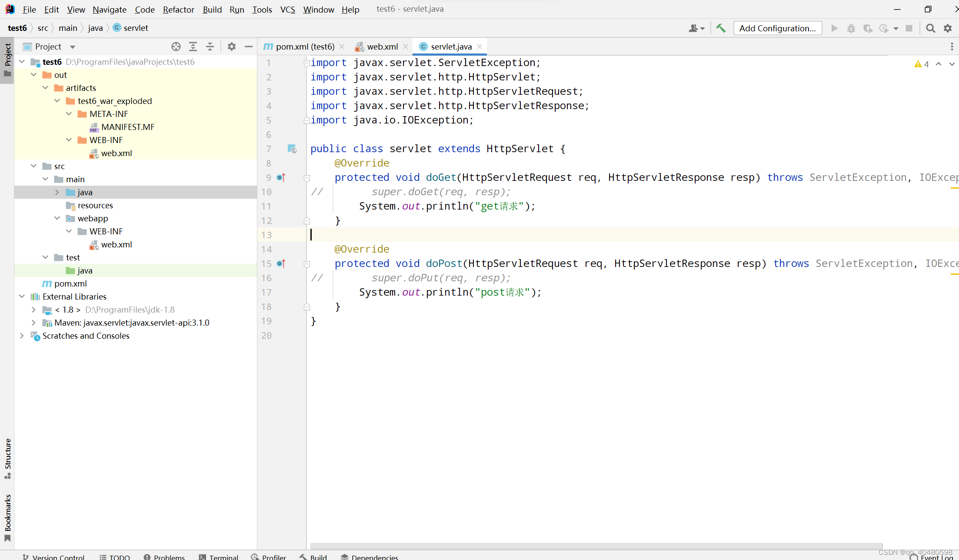Click the Terminal panel button
This screenshot has width=959, height=560.
tap(223, 557)
